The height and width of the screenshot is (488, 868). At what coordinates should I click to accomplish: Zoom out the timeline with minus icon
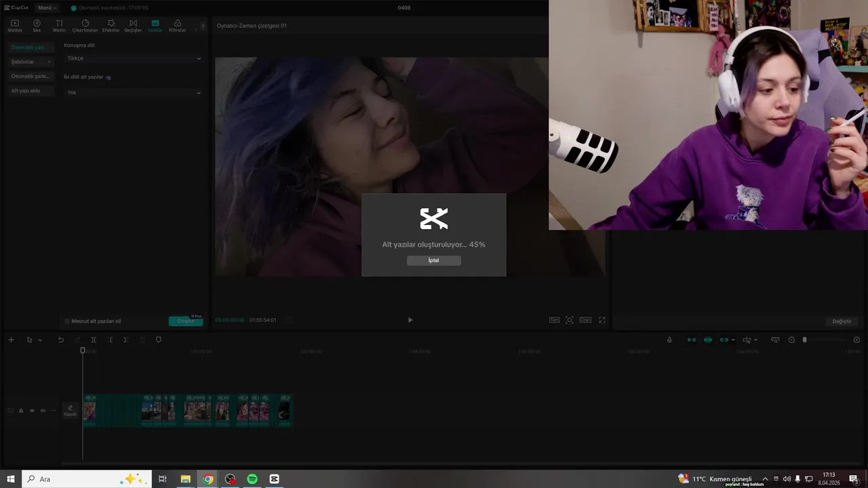click(791, 340)
